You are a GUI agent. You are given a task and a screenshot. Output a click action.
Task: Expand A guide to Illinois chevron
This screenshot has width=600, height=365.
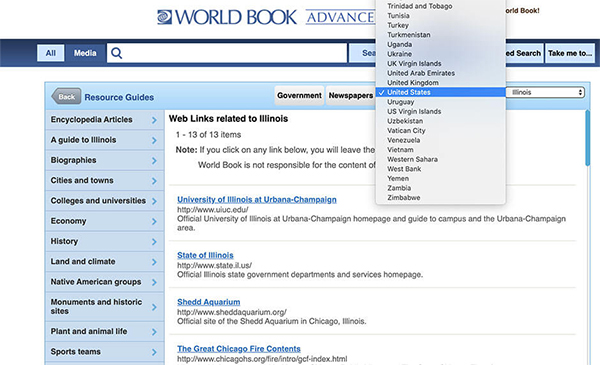click(x=154, y=140)
